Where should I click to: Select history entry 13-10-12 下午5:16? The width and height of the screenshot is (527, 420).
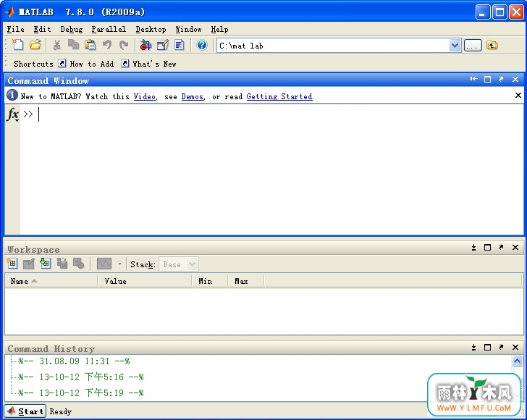[81, 377]
